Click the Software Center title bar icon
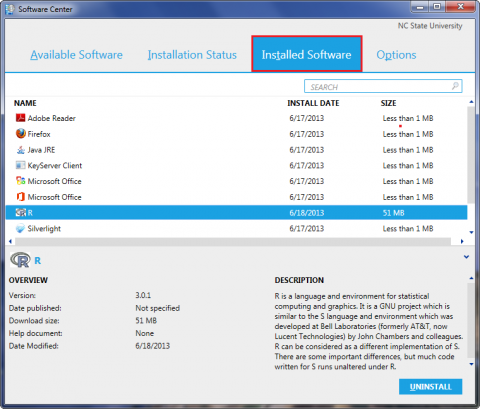480x409 pixels. point(10,9)
